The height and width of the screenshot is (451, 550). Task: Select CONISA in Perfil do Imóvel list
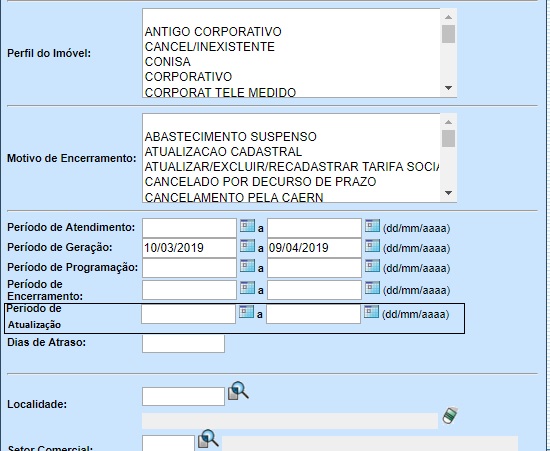click(168, 62)
